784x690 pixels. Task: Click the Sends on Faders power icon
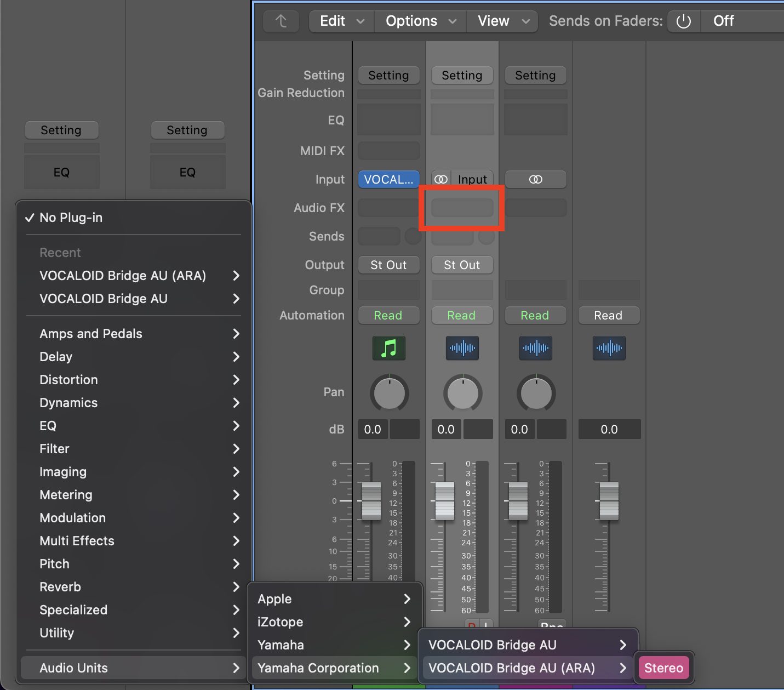(683, 21)
